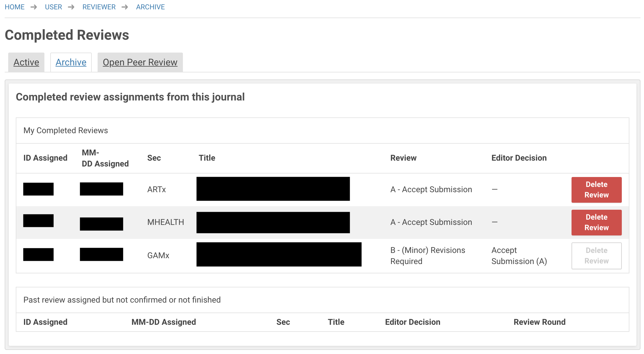Open the redacted MHEALTH submission title
This screenshot has height=354, width=644.
[273, 222]
